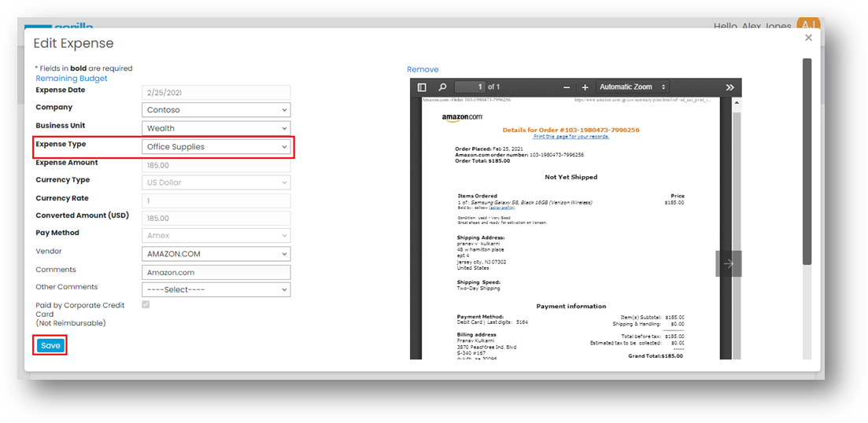Open 'Print this page for your records' link
Image resolution: width=868 pixels, height=423 pixels.
[x=571, y=137]
